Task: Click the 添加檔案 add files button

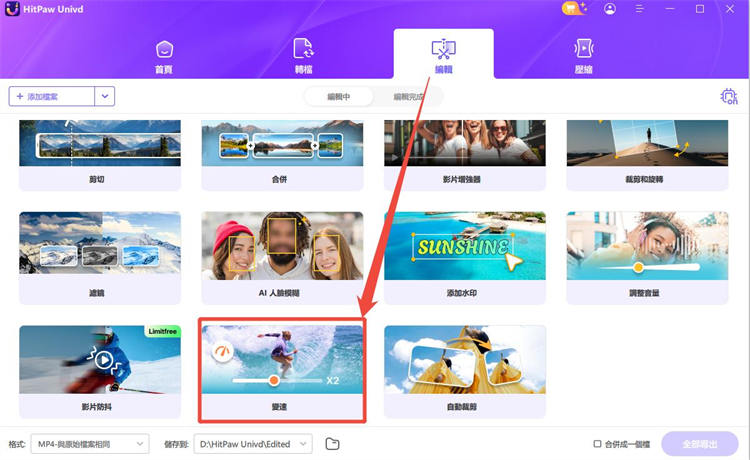Action: pyautogui.click(x=51, y=97)
